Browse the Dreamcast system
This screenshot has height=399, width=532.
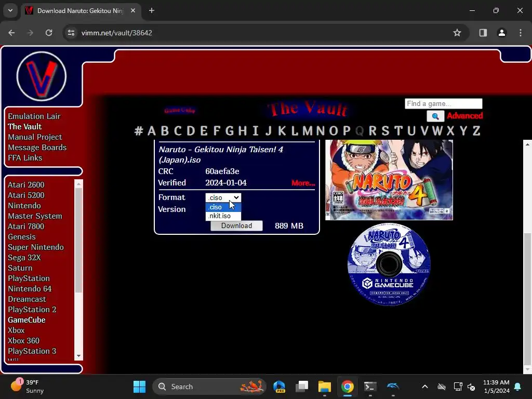[27, 299]
